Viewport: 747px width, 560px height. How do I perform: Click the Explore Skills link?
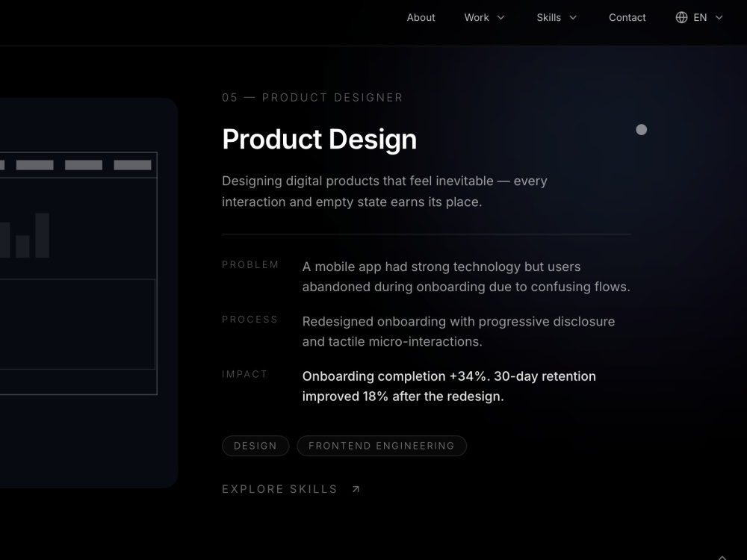tap(291, 489)
